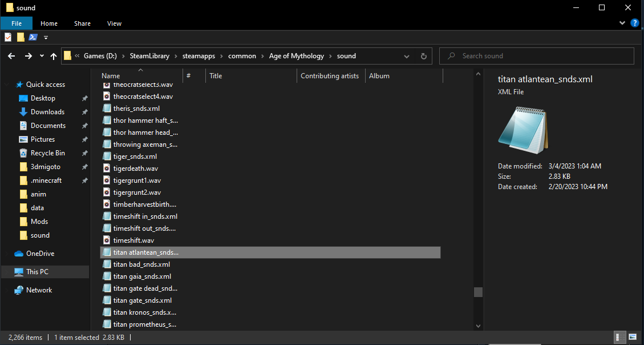
Task: Switch to details view icon in status bar
Action: [x=620, y=337]
